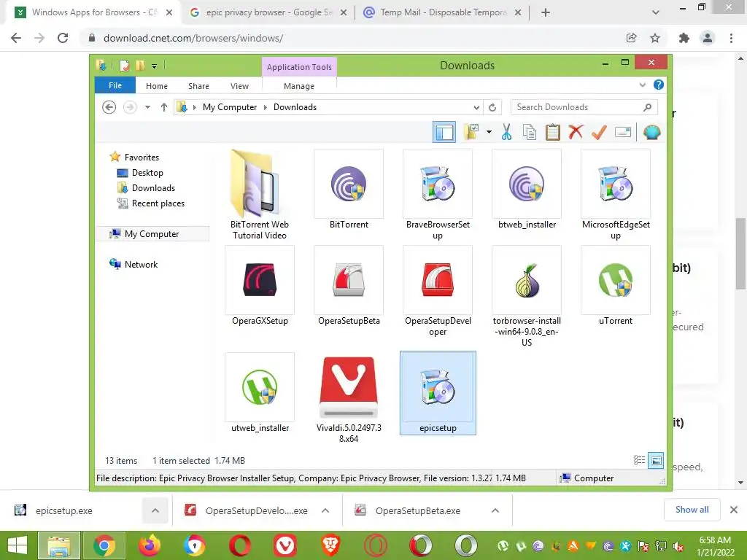Image resolution: width=747 pixels, height=560 pixels.
Task: Open the address bar history dropdown
Action: point(476,107)
